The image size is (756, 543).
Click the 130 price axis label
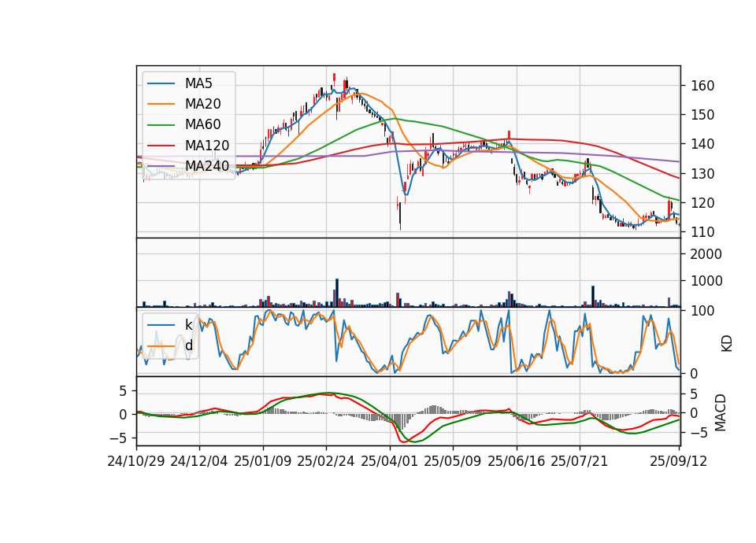pyautogui.click(x=702, y=173)
